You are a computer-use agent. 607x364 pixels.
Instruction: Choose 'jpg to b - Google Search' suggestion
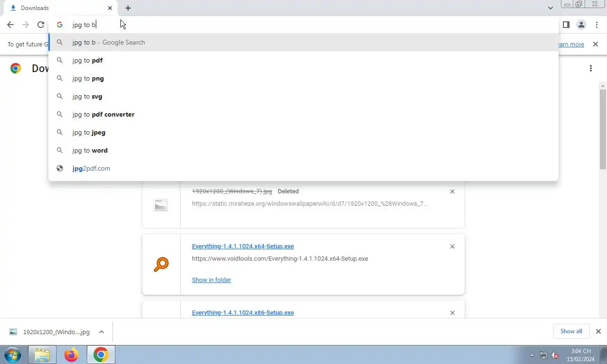[303, 42]
